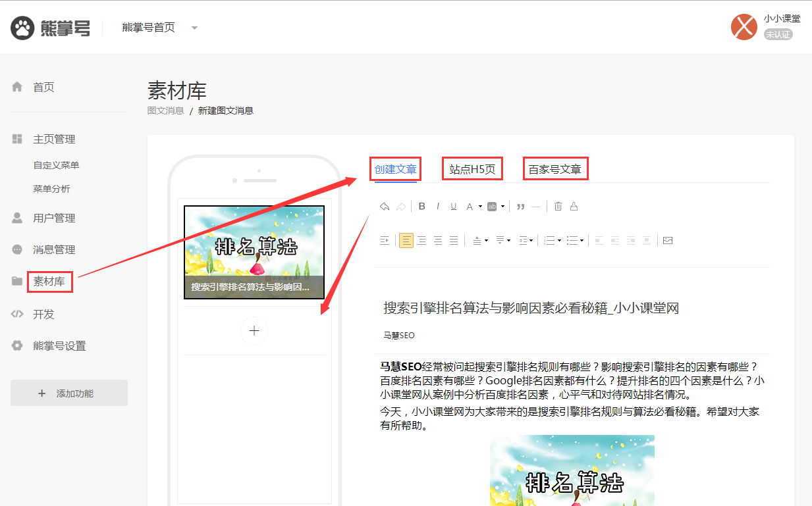Click the 图文消息 breadcrumb link
The image size is (812, 506).
166,111
